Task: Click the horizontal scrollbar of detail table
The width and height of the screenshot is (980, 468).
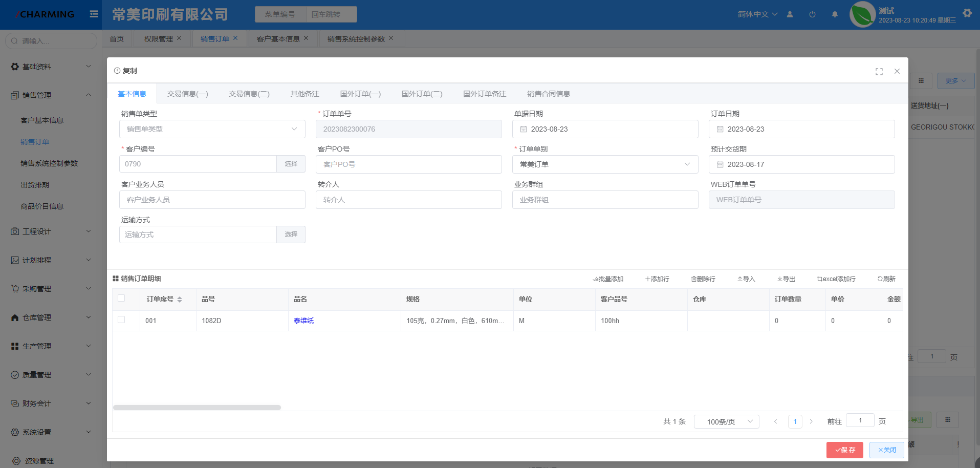Action: pyautogui.click(x=197, y=408)
